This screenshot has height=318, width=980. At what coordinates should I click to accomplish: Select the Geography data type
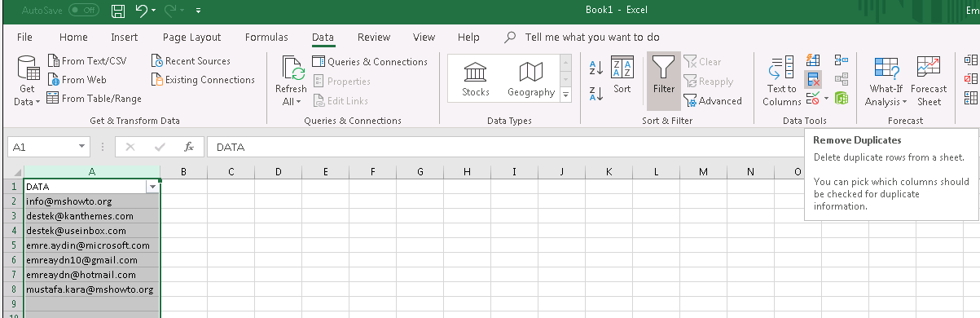point(531,79)
